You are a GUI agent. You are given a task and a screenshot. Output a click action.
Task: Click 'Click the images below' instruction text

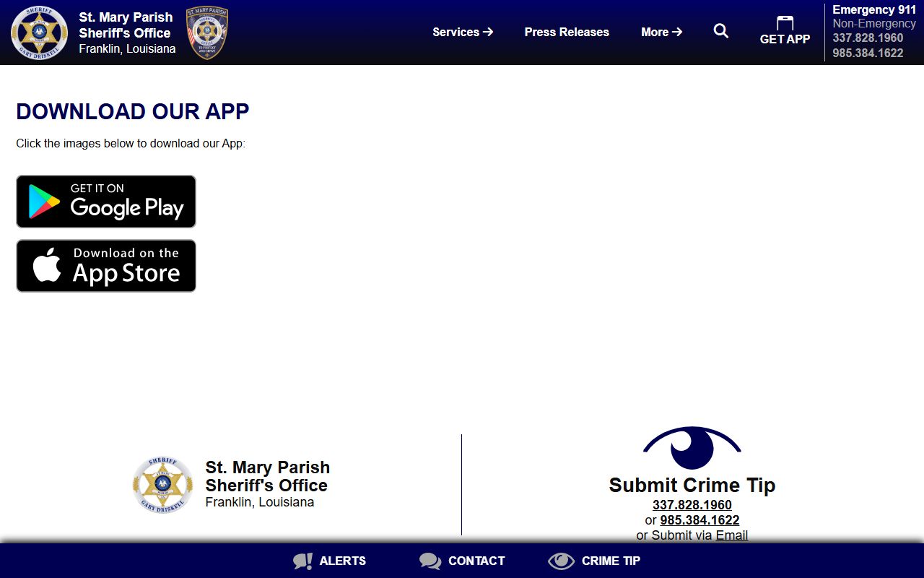131,143
